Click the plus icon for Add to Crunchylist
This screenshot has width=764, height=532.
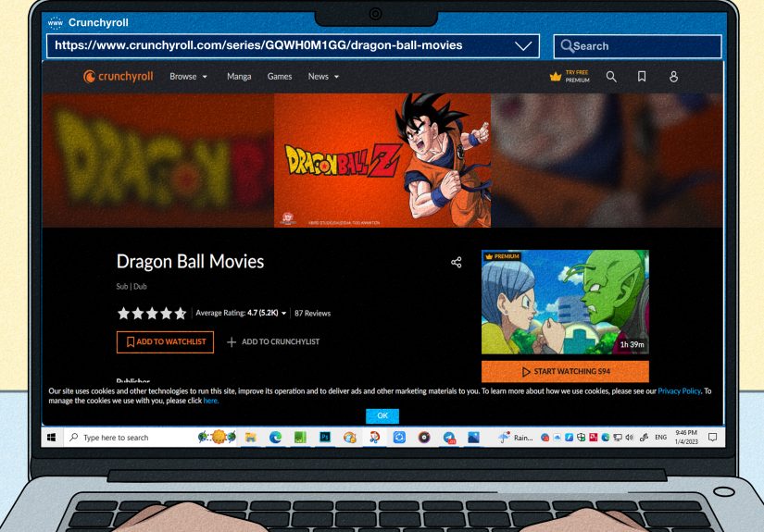click(232, 342)
